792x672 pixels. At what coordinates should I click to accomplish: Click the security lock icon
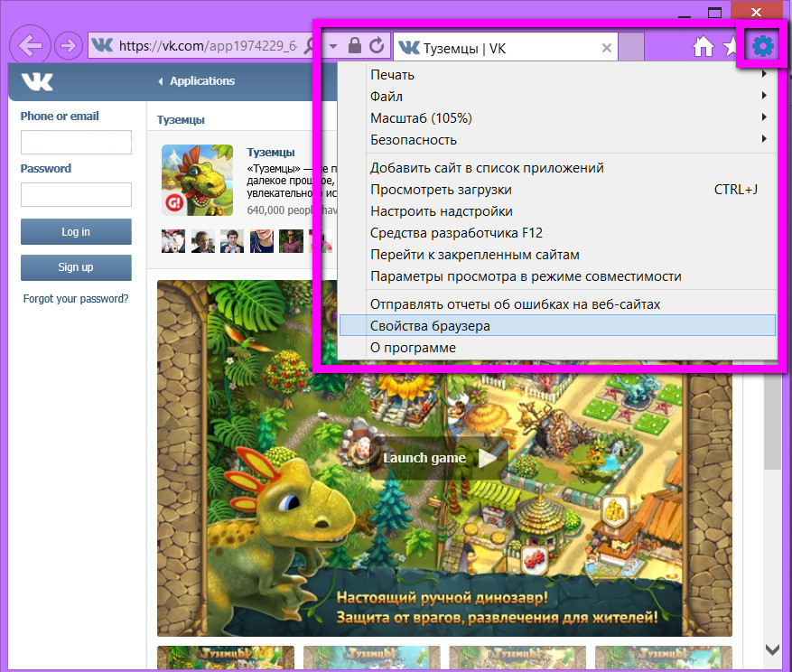tap(355, 45)
